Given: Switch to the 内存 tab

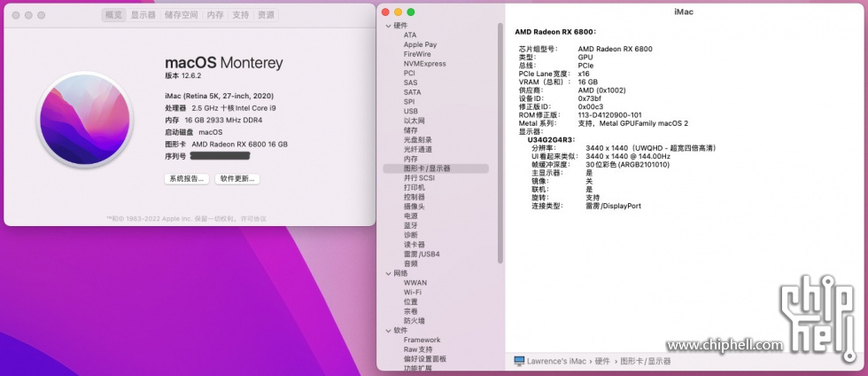Looking at the screenshot, I should (215, 15).
